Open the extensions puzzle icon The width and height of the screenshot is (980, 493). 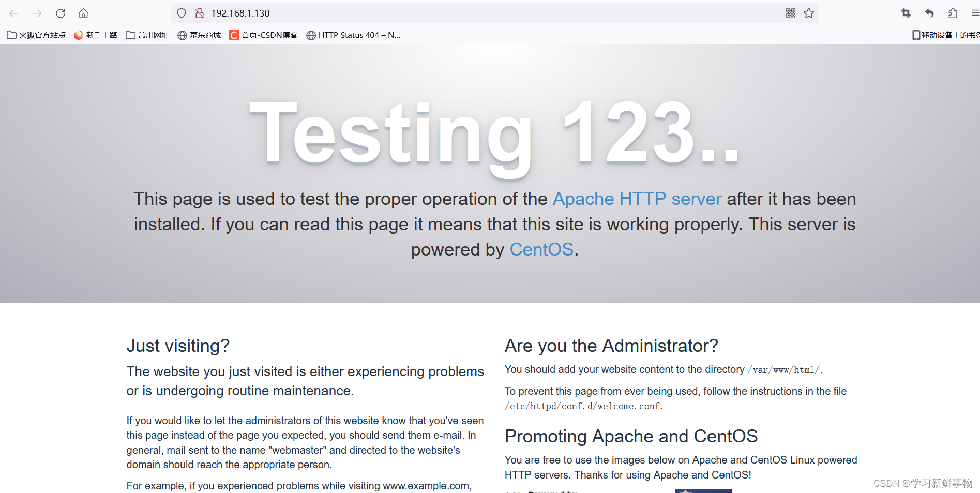pos(953,13)
